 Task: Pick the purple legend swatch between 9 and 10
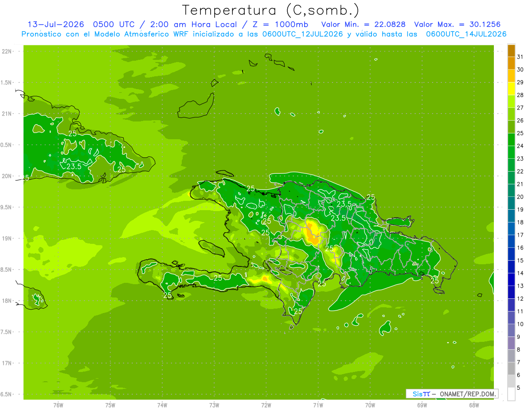tap(511, 330)
